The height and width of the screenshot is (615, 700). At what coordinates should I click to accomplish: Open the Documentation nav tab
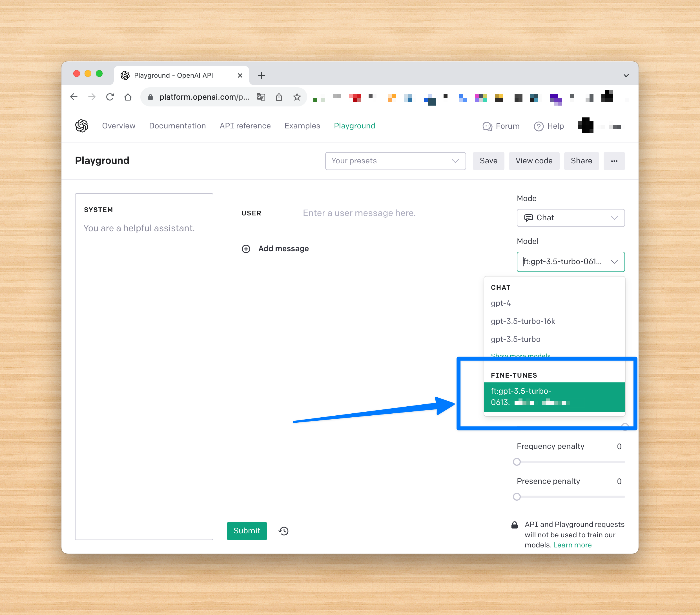[178, 126]
